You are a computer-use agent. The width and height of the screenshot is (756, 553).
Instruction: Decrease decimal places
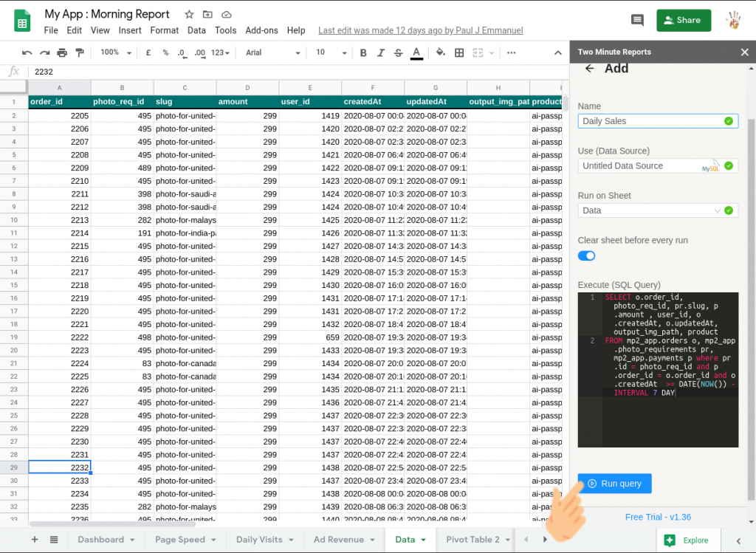coord(182,52)
